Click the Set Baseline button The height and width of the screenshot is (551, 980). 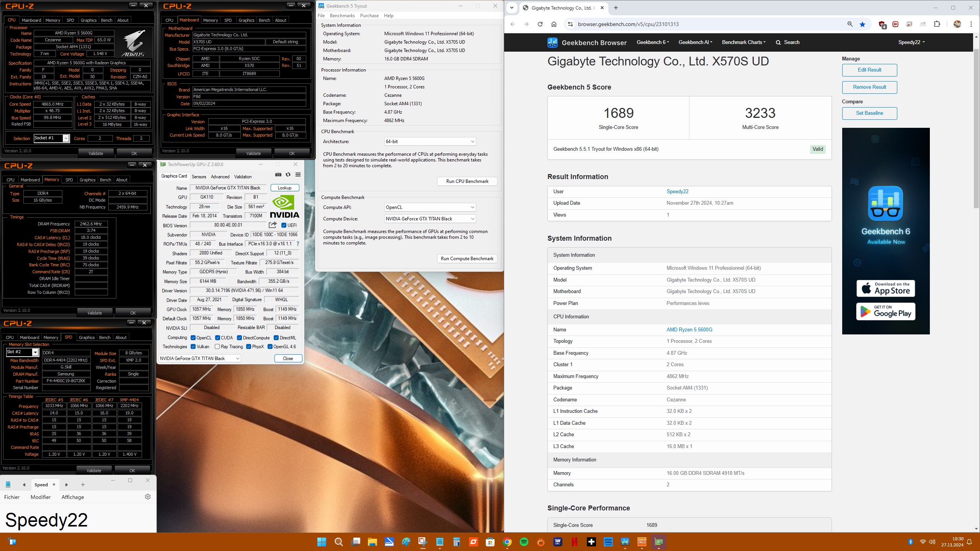tap(869, 113)
